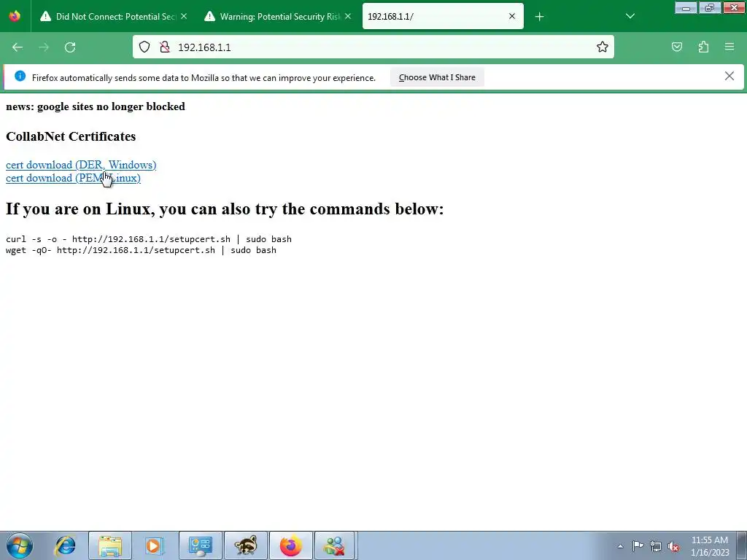Click the wget setupcert.sh command line
Viewport: 747px width, 560px height.
pyautogui.click(x=141, y=251)
